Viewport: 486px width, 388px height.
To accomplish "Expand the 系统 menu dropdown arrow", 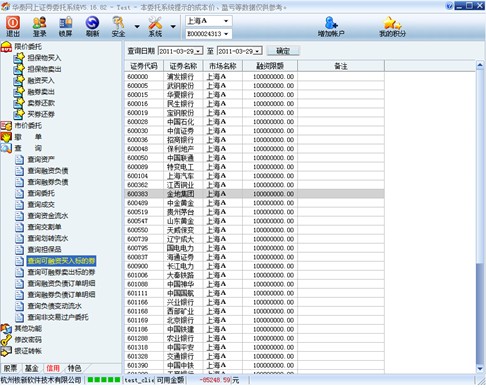I will [x=173, y=26].
